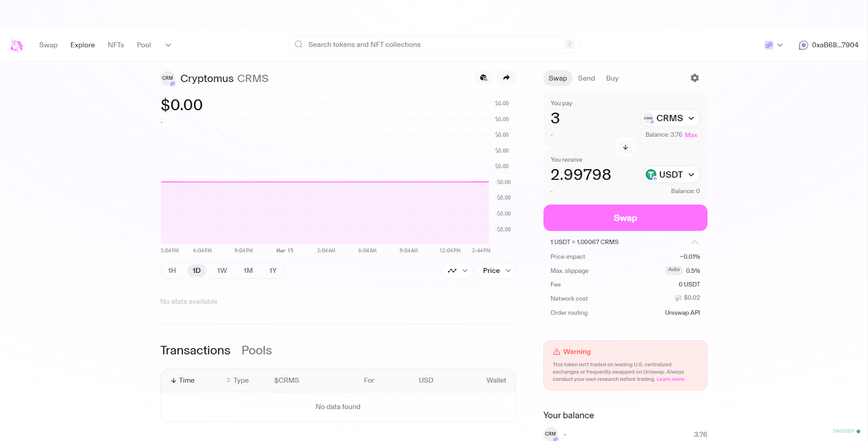Image resolution: width=868 pixels, height=441 pixels.
Task: Go to Swap in top navigation
Action: click(48, 45)
